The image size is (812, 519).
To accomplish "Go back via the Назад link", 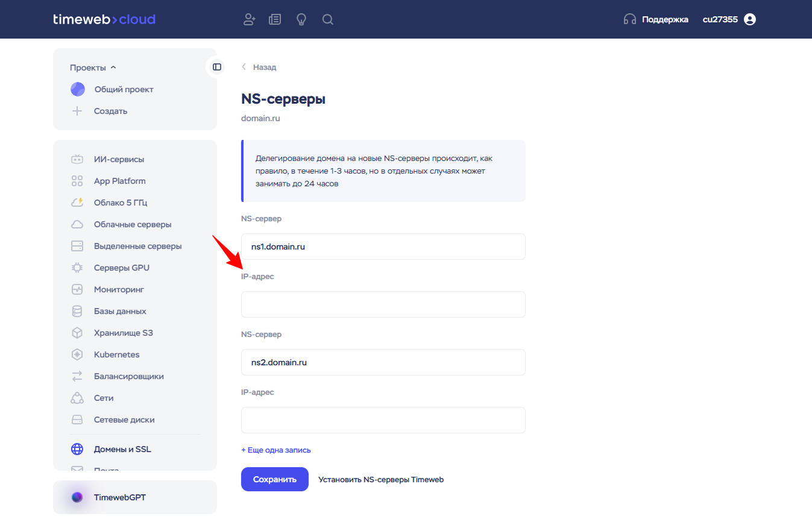I will coord(259,67).
